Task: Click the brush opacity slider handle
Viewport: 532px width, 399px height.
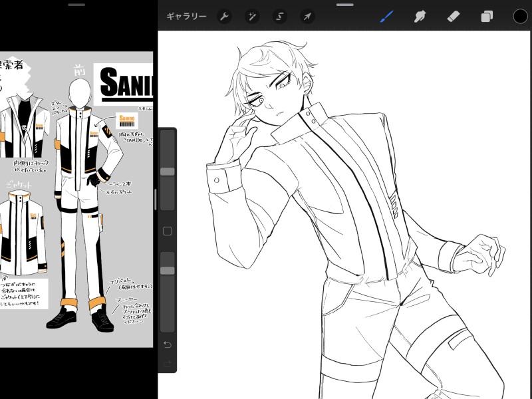Action: coord(168,271)
